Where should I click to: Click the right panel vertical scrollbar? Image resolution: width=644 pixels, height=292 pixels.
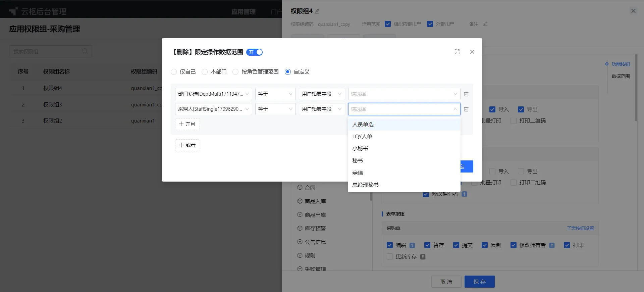pyautogui.click(x=636, y=87)
